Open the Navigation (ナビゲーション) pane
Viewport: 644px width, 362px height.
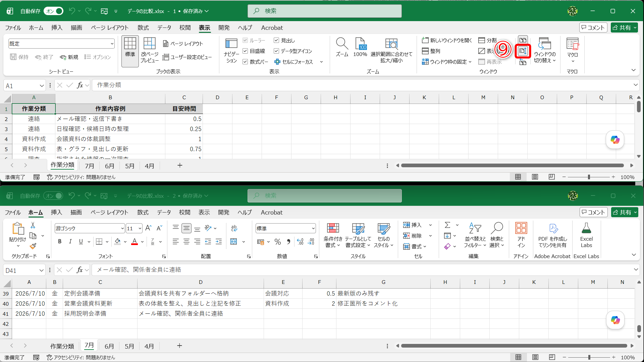(x=231, y=50)
